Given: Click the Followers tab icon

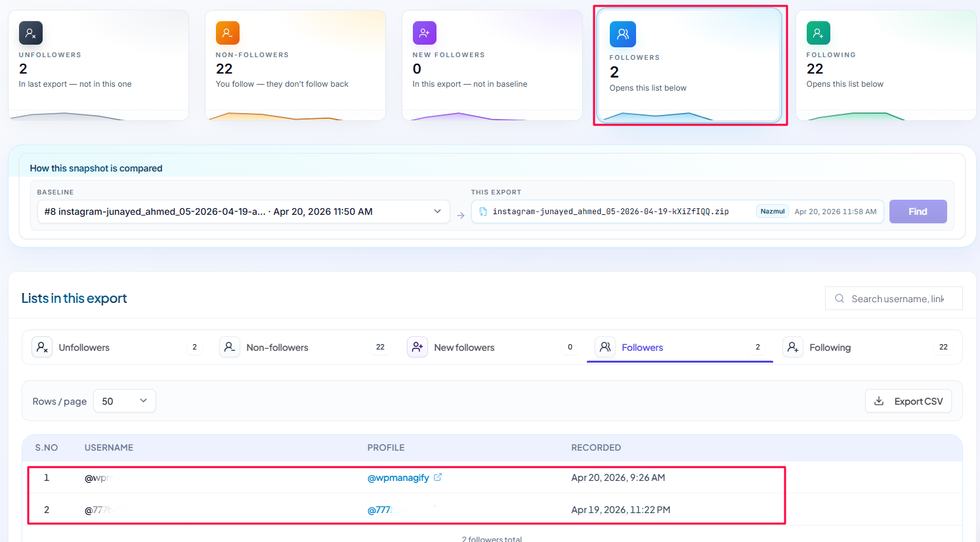Looking at the screenshot, I should point(605,347).
